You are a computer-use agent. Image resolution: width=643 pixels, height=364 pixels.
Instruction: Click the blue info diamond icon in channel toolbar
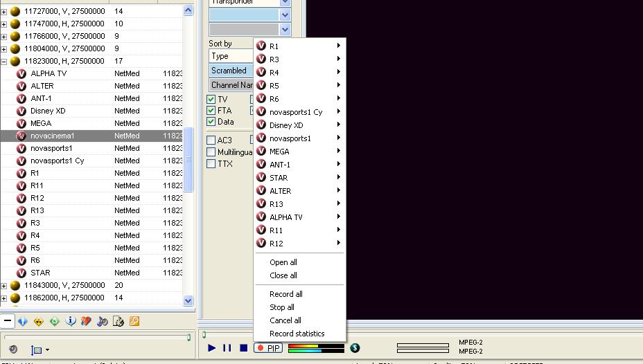(x=23, y=321)
